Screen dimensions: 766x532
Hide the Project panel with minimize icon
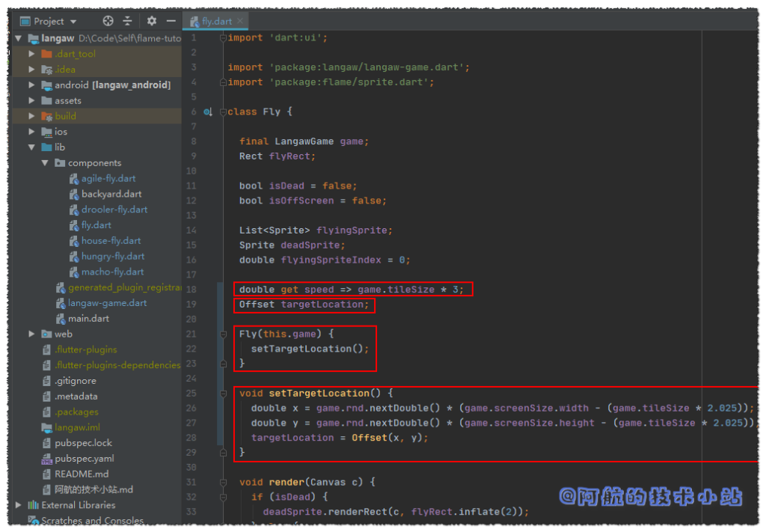(171, 21)
